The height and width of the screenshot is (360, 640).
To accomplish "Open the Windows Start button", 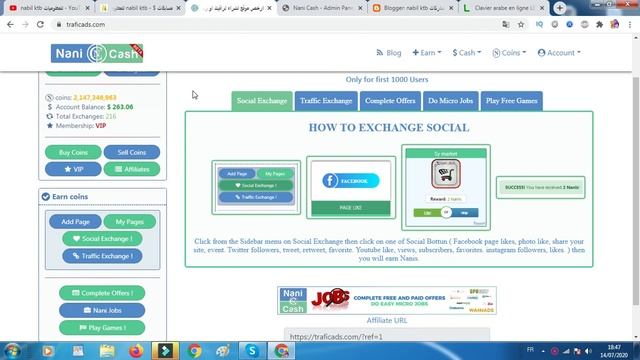I will click(x=13, y=351).
